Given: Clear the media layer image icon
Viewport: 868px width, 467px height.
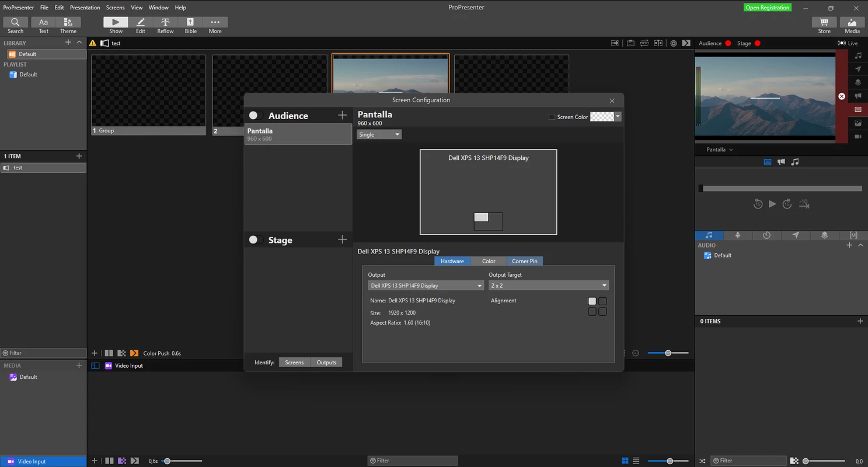Looking at the screenshot, I should (857, 123).
